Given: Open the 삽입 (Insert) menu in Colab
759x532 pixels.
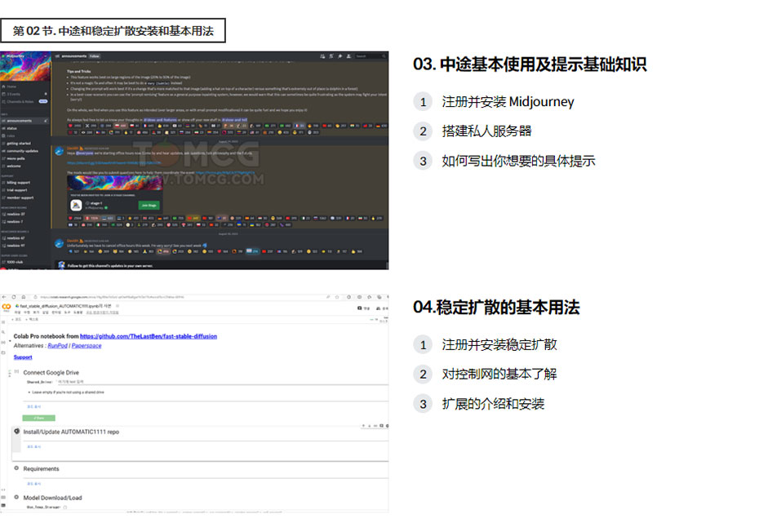Looking at the screenshot, I should click(46, 313).
